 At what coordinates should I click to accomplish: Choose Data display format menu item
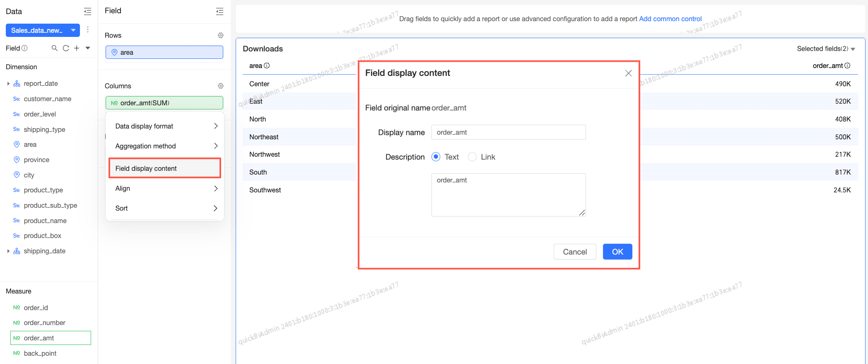coord(165,126)
